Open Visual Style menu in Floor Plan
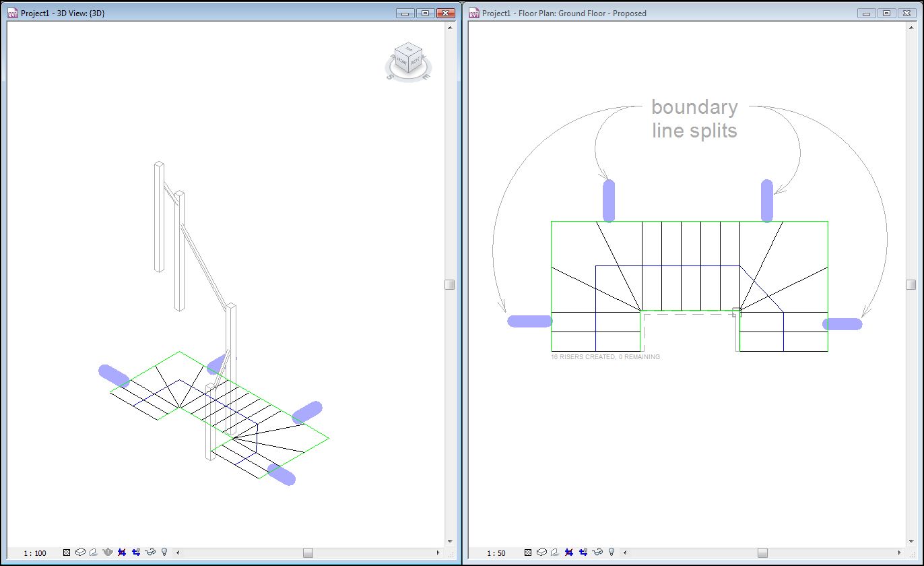 542,553
